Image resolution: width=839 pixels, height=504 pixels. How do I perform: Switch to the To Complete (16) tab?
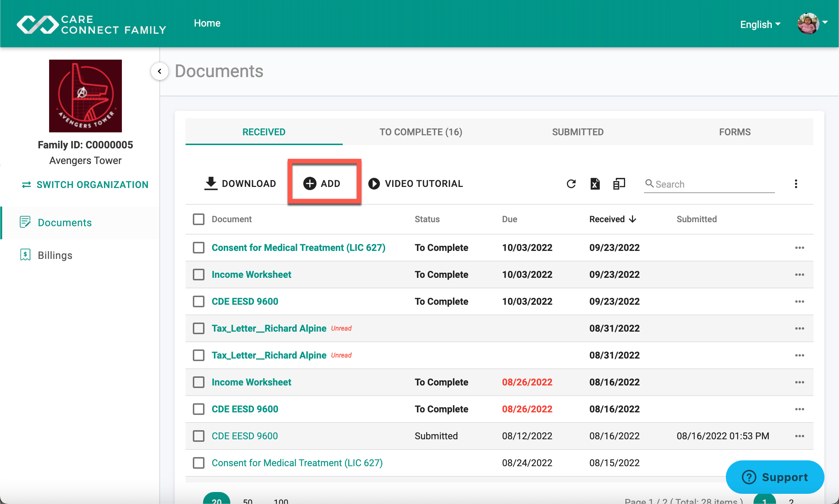(421, 132)
